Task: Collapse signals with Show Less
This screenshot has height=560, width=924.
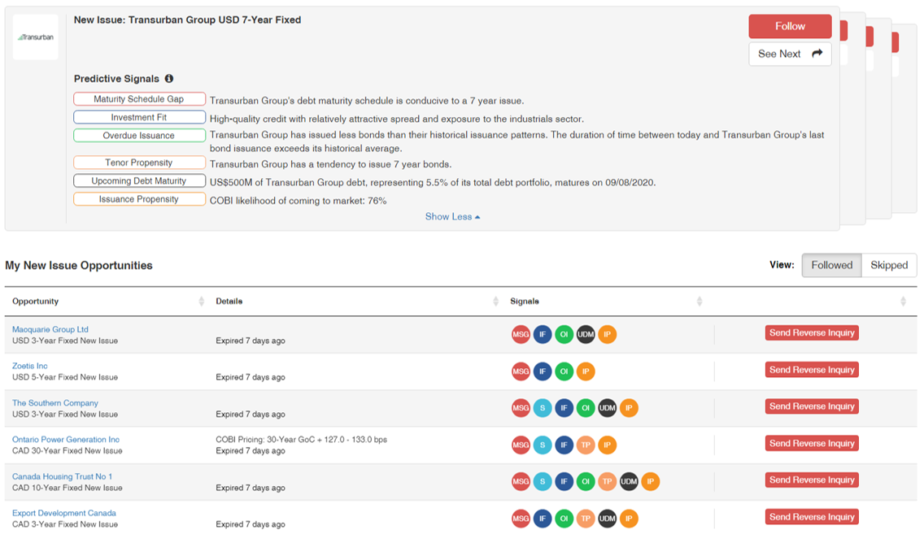Action: click(x=452, y=217)
